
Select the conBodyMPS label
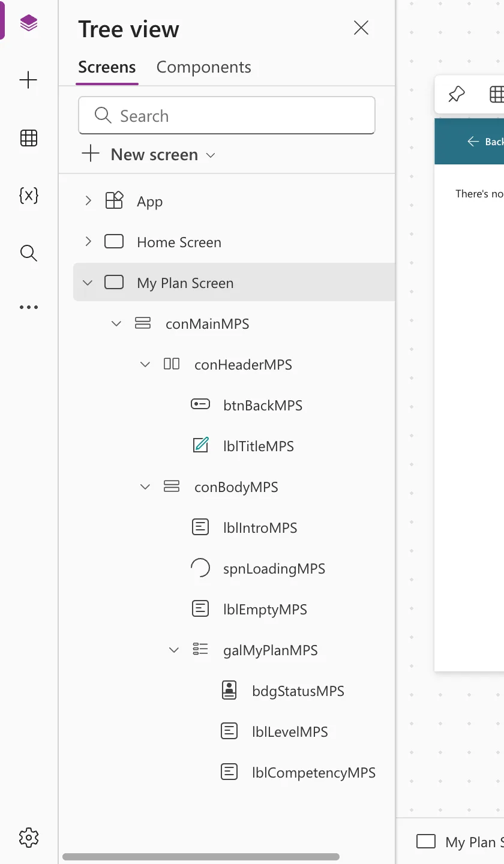coord(236,487)
